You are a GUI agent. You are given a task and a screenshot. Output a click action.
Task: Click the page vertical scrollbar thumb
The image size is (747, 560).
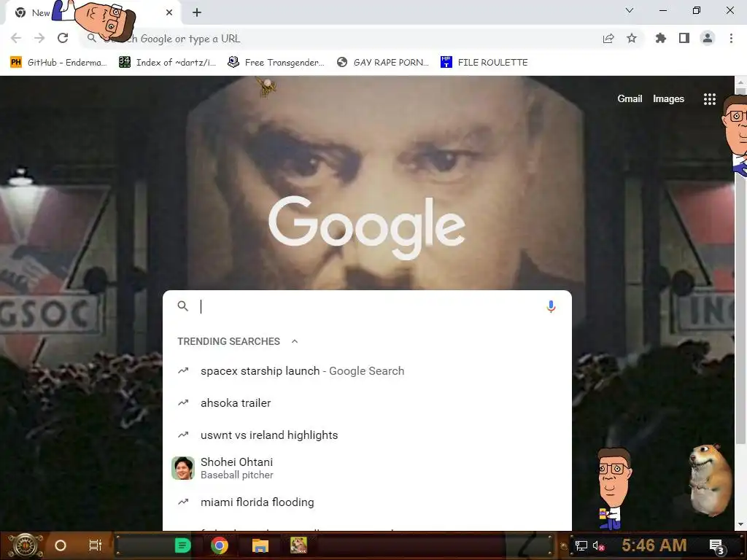(x=740, y=267)
